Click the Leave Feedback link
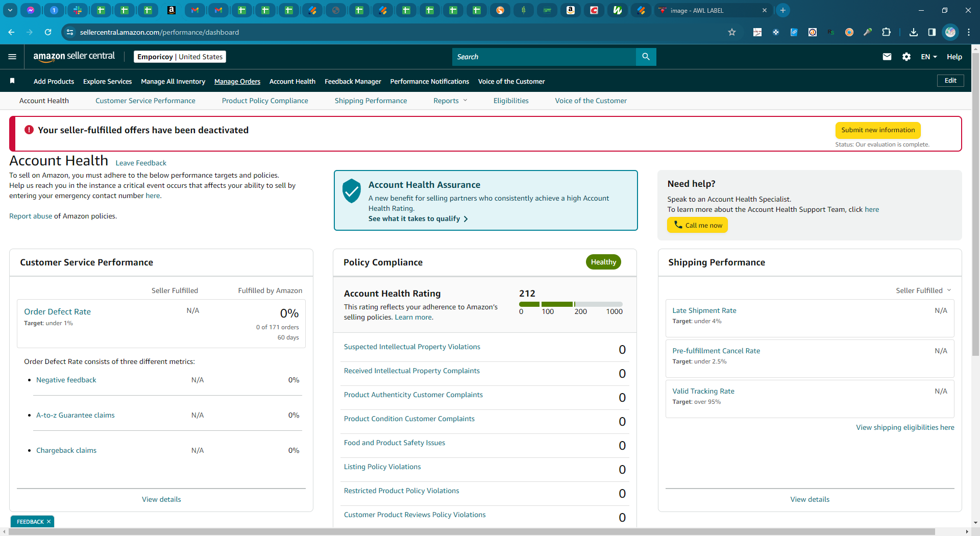Viewport: 980px width, 536px height. click(x=141, y=163)
